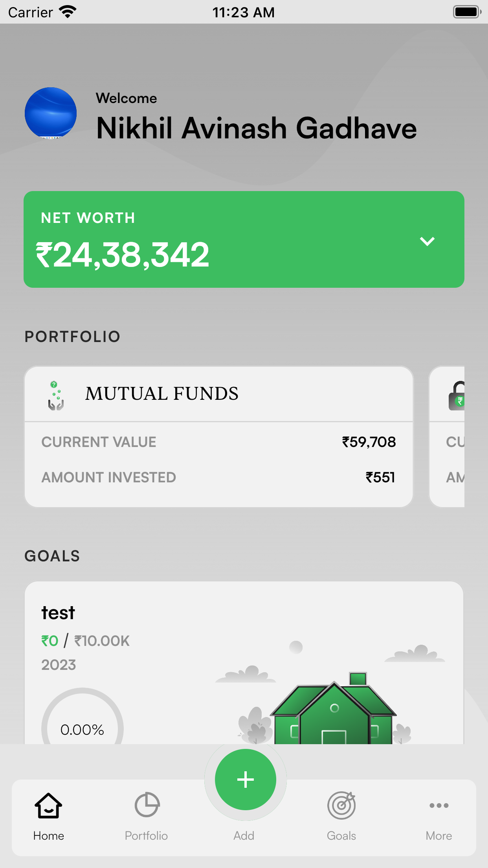Tap the Nikhil Avinash Gadhave name
The image size is (488, 868).
[257, 128]
